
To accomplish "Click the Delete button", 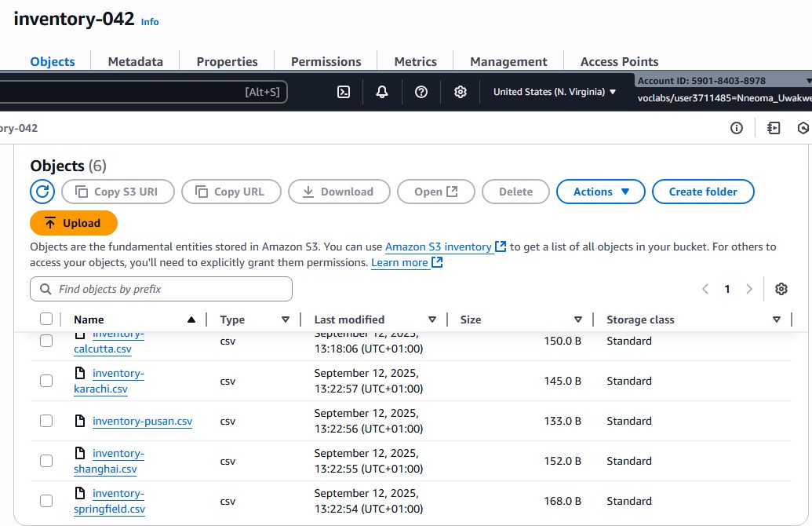I will pyautogui.click(x=515, y=192).
